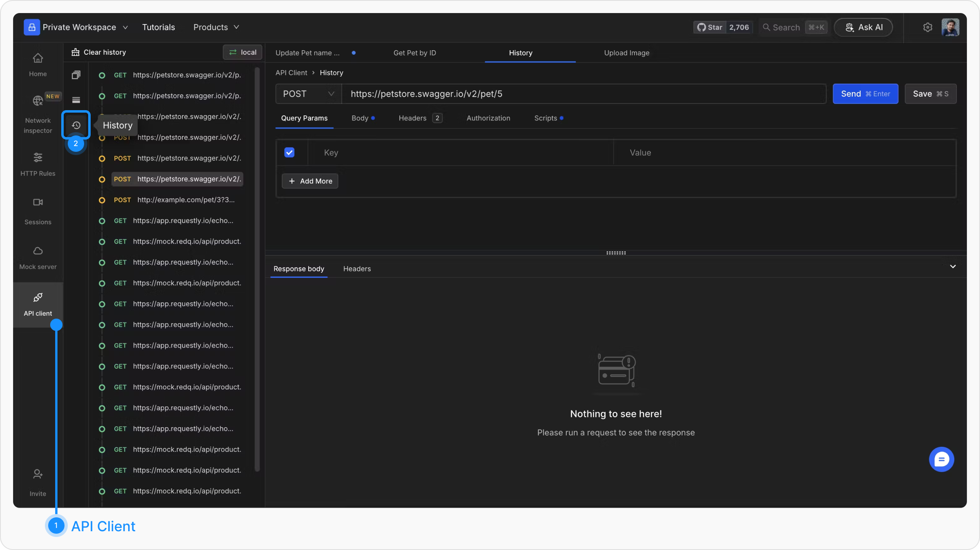Click the request URL input field
The width and height of the screenshot is (980, 550).
point(584,94)
